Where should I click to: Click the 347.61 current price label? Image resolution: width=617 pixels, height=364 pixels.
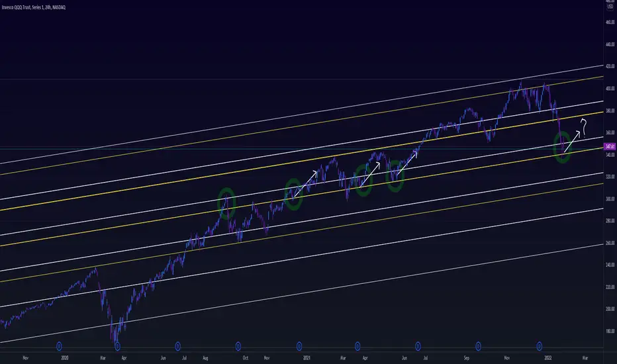point(610,146)
